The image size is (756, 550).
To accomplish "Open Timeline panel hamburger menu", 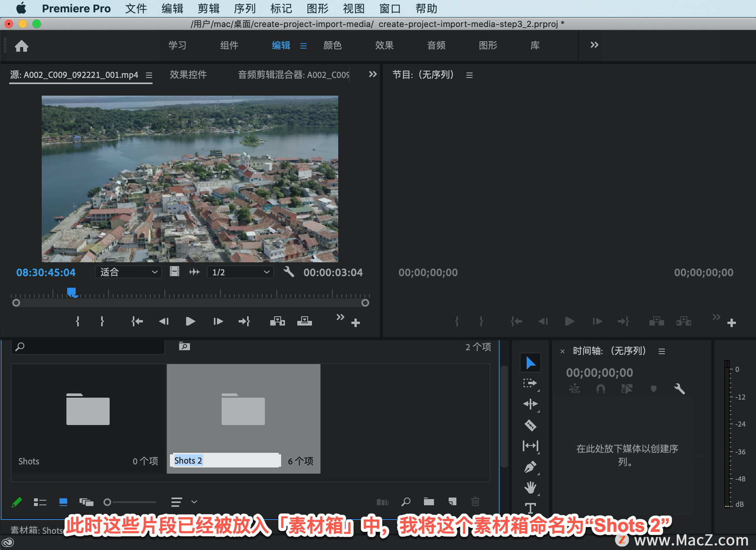I will point(662,351).
